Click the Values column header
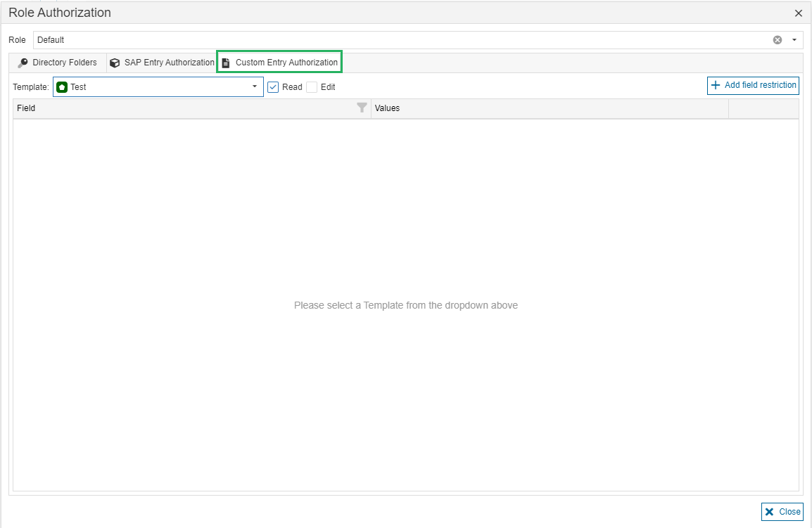The image size is (812, 528). click(x=549, y=108)
